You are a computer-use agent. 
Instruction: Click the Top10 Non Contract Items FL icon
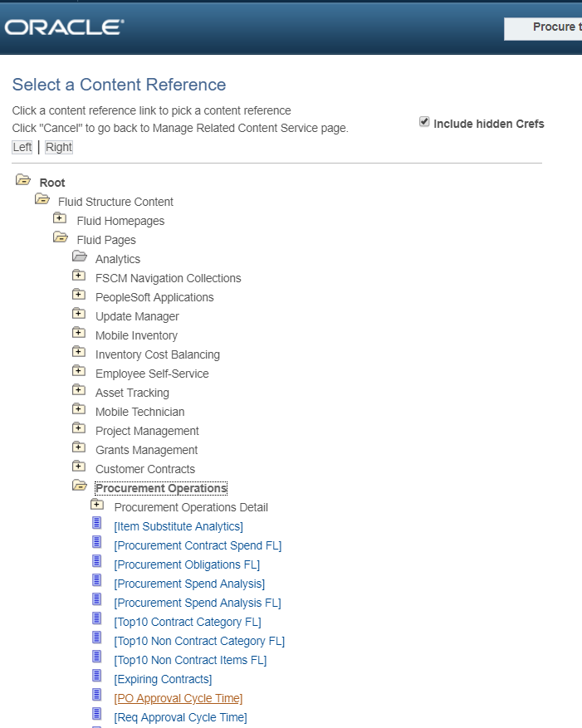pos(96,657)
